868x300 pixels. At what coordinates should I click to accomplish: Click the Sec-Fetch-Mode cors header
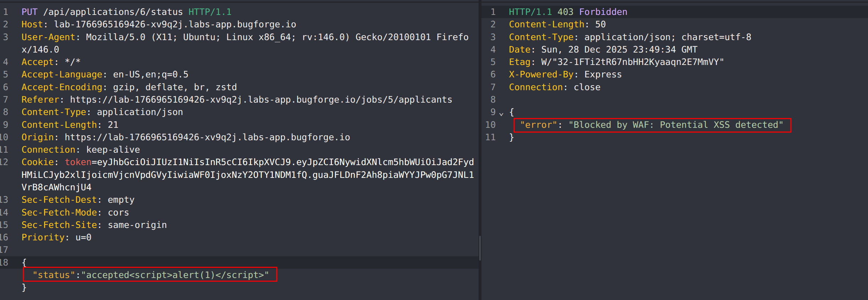tap(75, 213)
